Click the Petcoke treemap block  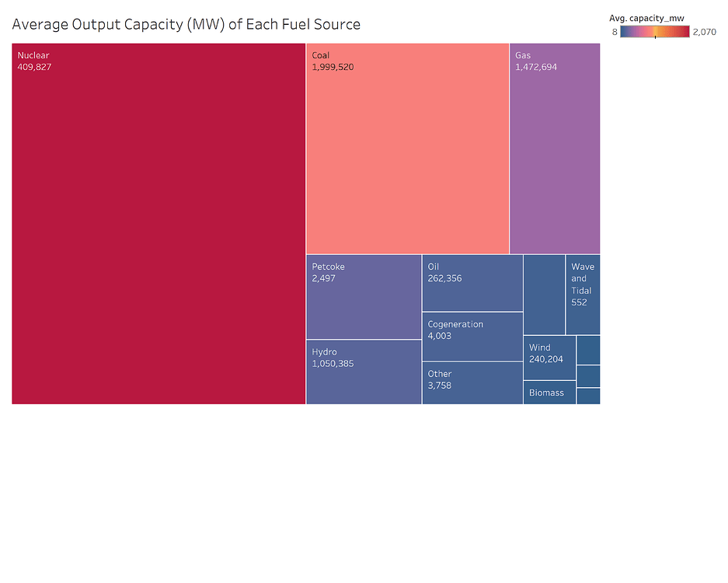(x=364, y=297)
